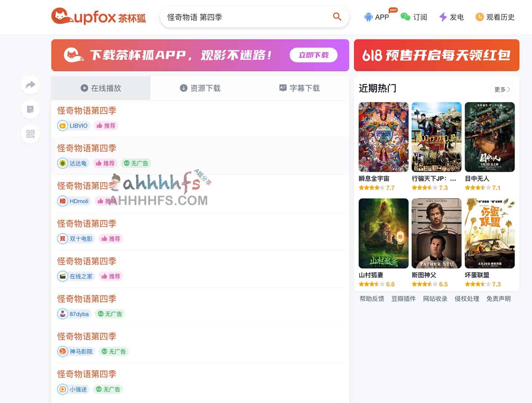Click the feedback note sidebar button
This screenshot has width=532, height=403.
click(31, 109)
